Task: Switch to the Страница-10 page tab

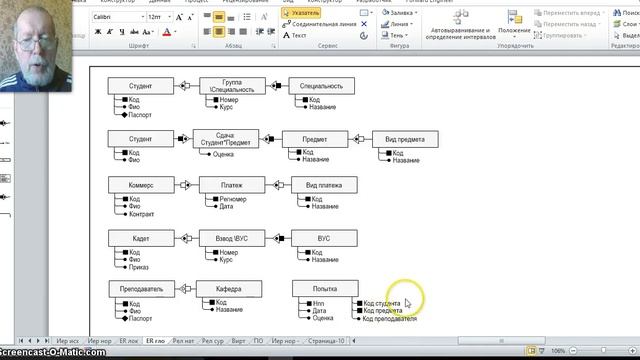Action: click(x=326, y=341)
